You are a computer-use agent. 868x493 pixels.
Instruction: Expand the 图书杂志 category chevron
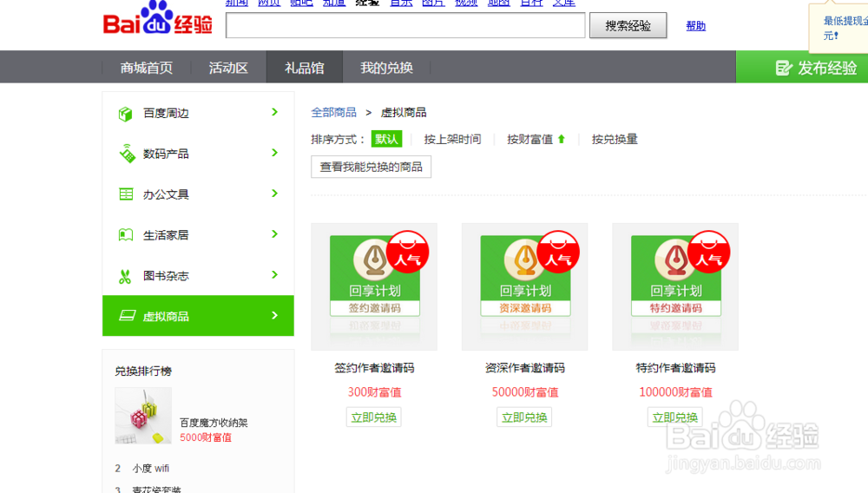[x=274, y=274]
